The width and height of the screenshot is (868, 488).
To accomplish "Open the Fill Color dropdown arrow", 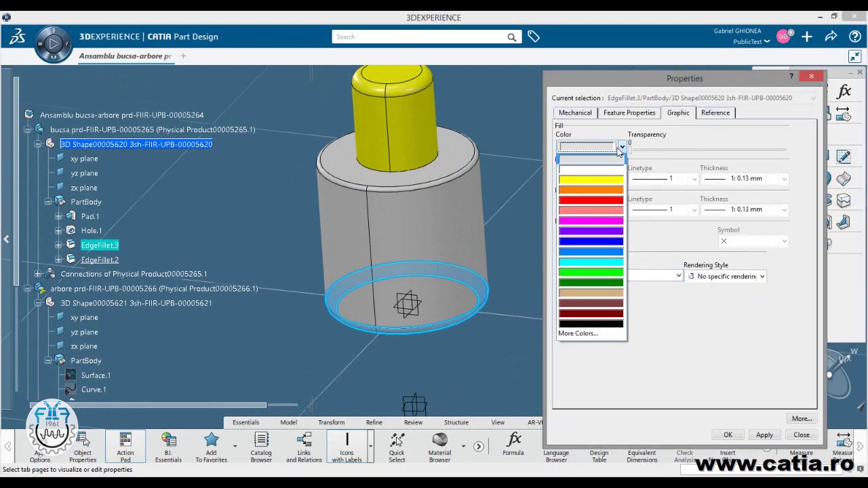I will pyautogui.click(x=621, y=146).
